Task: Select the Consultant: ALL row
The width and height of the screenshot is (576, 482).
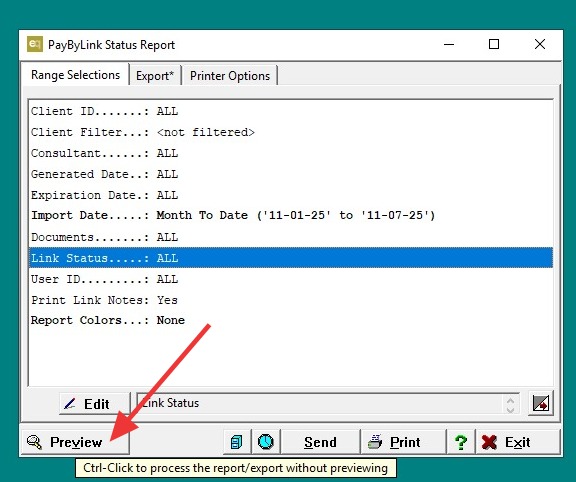Action: (291, 153)
